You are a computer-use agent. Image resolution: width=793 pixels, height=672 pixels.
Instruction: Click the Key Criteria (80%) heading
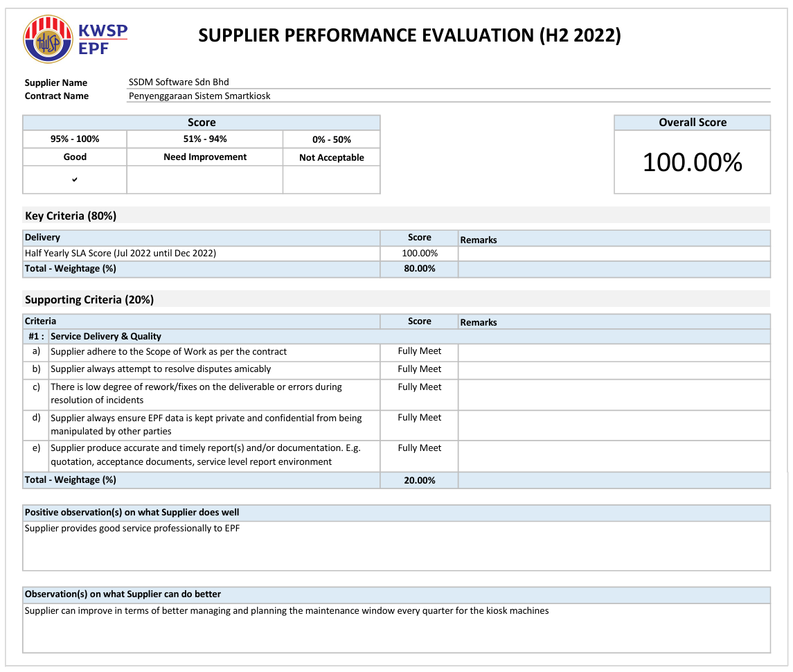coord(71,216)
